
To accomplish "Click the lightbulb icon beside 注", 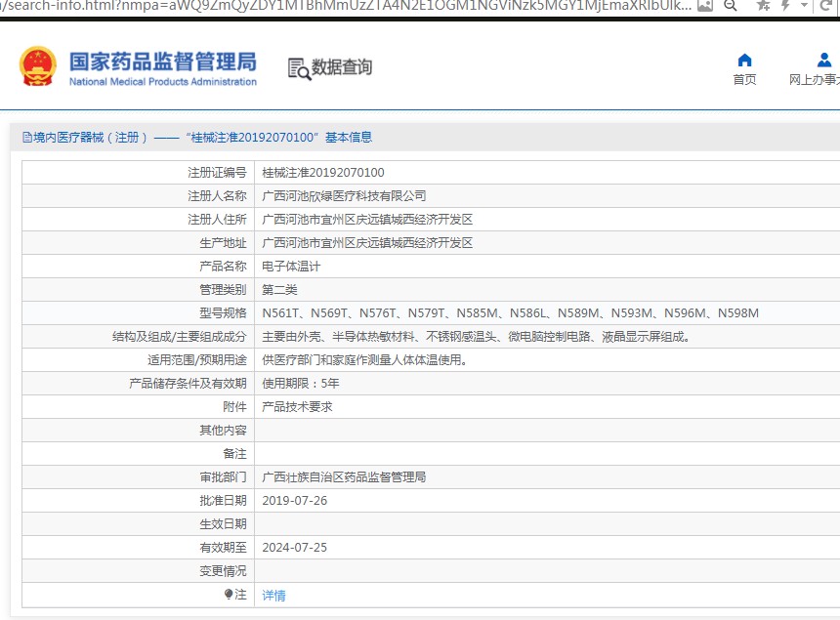I will point(230,594).
